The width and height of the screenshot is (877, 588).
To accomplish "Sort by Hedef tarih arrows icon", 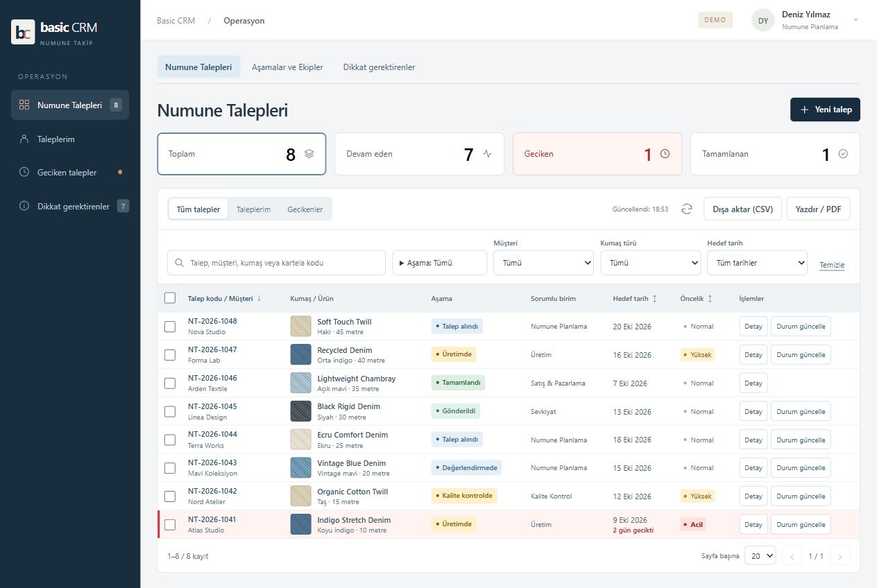I will click(654, 298).
